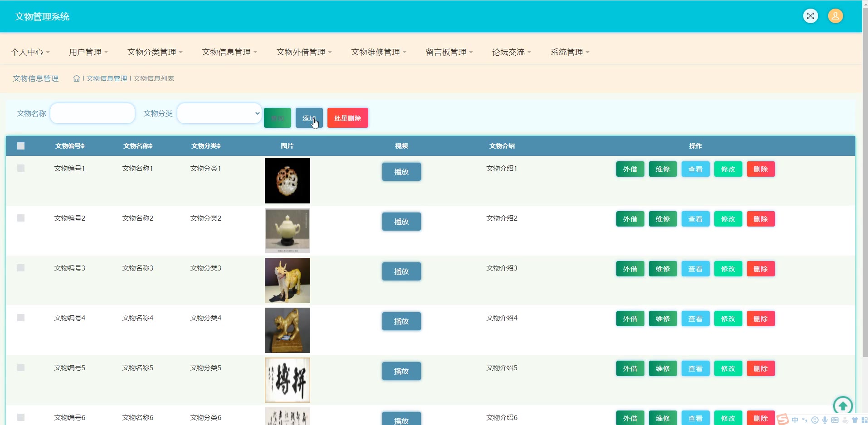Click 维修 for 文物编号2
Viewport: 868px width, 425px height.
tap(663, 219)
